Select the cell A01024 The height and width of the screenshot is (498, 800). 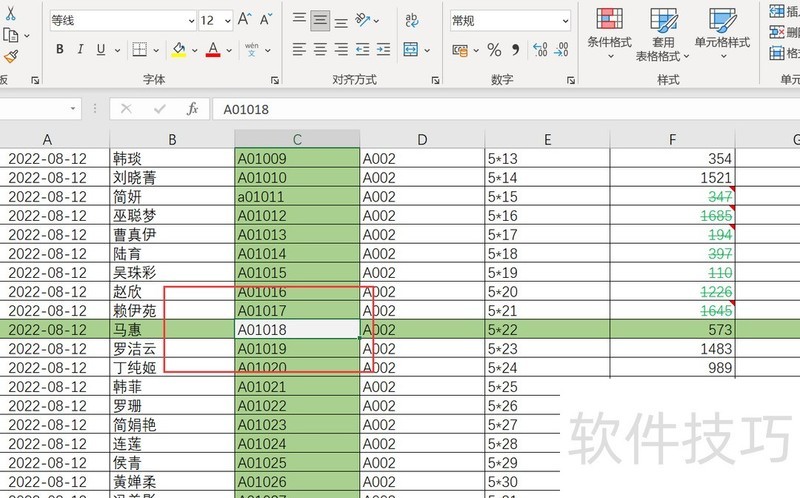coord(297,444)
